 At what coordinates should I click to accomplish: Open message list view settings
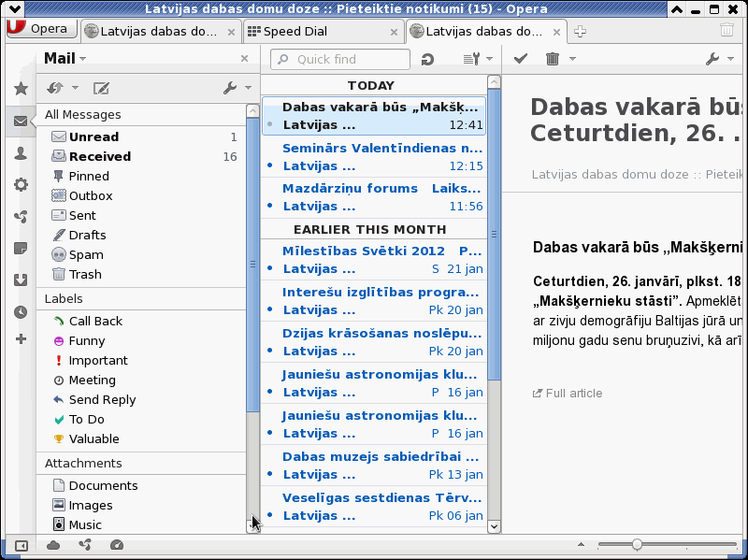[471, 59]
